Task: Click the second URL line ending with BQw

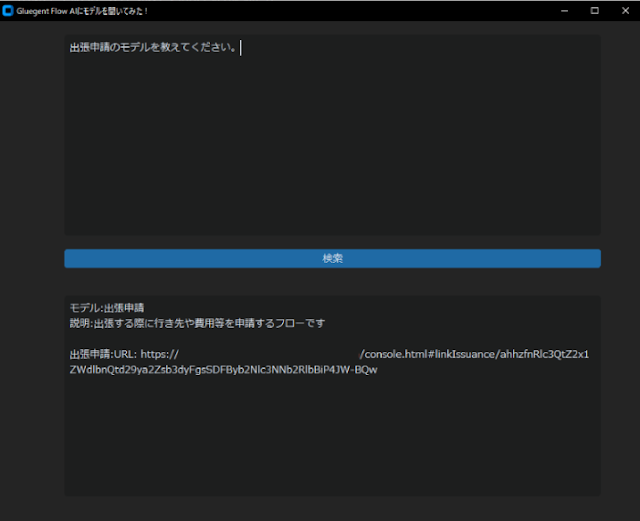Action: [x=223, y=370]
